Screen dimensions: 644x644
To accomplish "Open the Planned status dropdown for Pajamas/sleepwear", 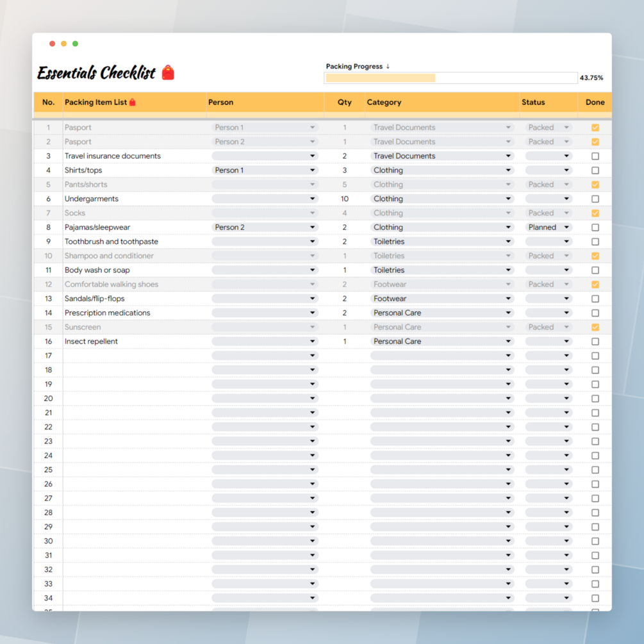I will click(549, 227).
